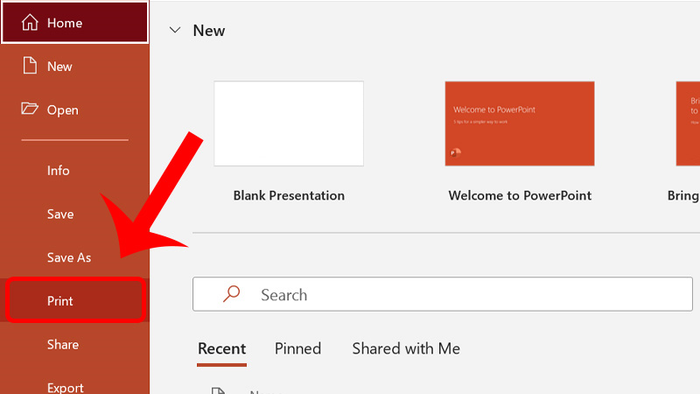Collapse the New section with the chevron
The width and height of the screenshot is (700, 394).
click(x=175, y=30)
